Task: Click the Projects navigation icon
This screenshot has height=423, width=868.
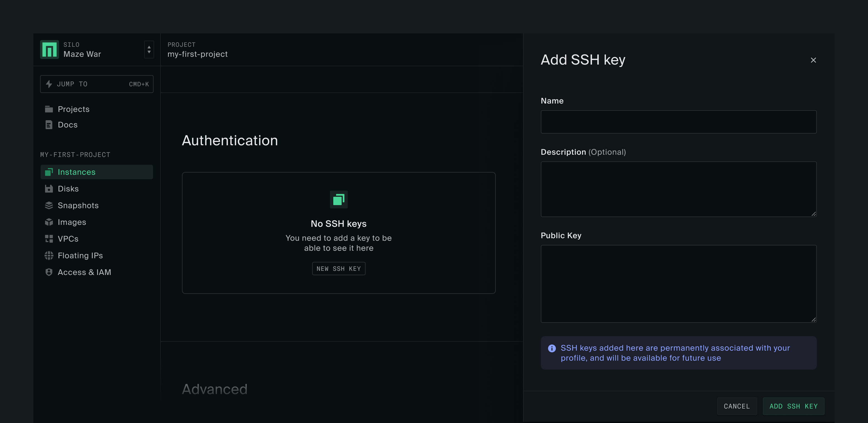Action: coord(49,109)
